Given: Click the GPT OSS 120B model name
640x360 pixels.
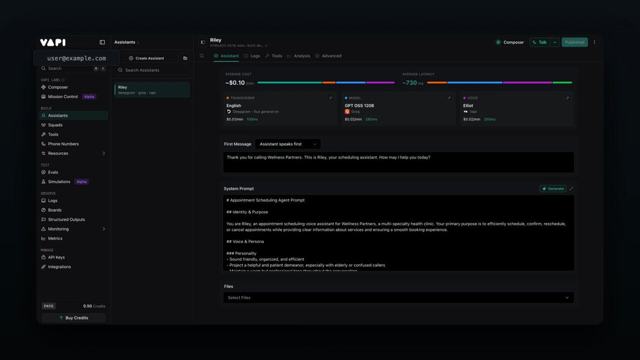Looking at the screenshot, I should 359,106.
